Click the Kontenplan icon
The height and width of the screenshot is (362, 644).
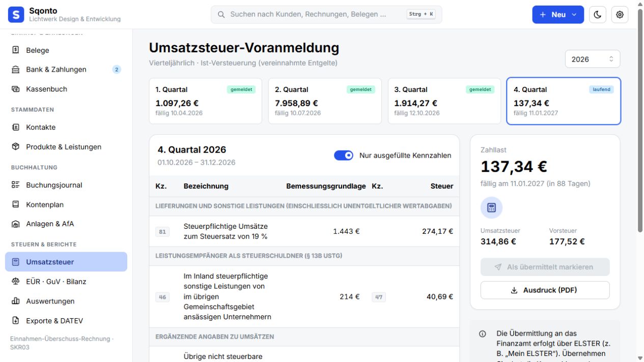tap(16, 204)
